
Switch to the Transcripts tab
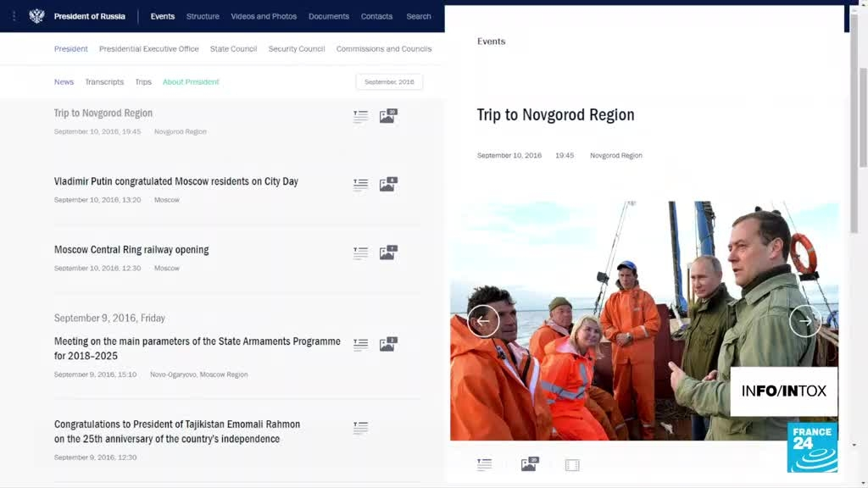tap(104, 82)
